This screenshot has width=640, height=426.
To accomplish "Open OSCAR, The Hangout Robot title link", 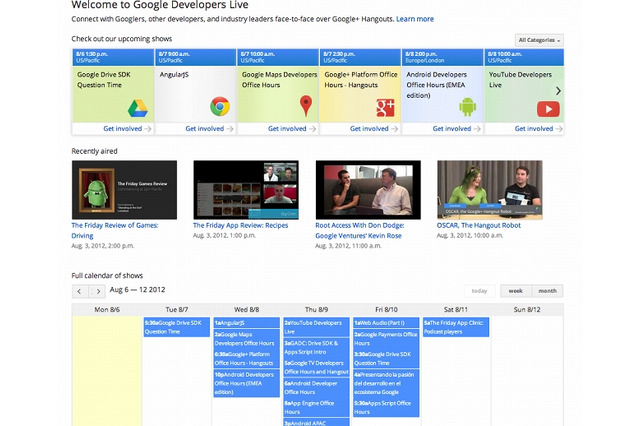I will [x=479, y=225].
